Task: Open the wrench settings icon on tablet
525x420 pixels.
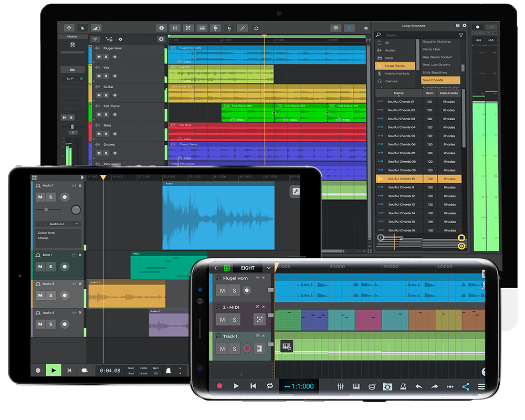Action: (x=295, y=192)
